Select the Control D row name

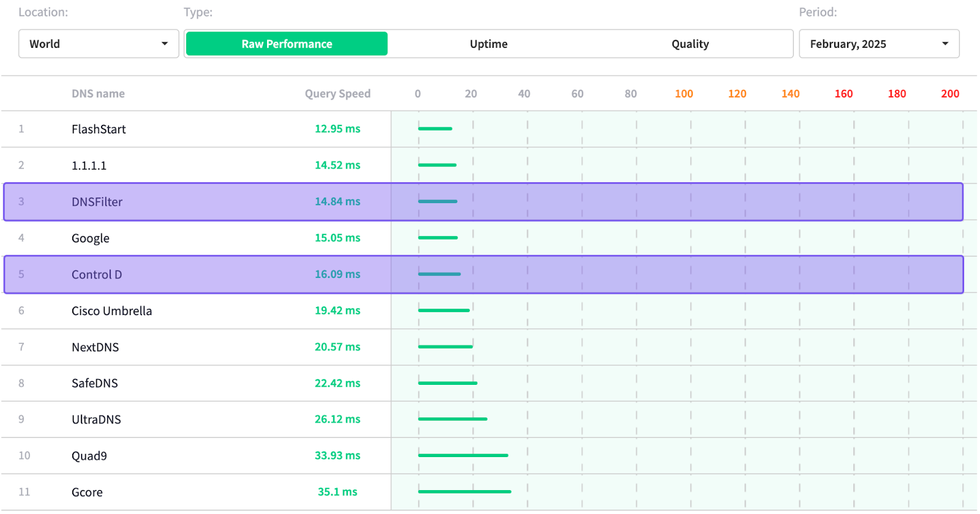point(97,274)
